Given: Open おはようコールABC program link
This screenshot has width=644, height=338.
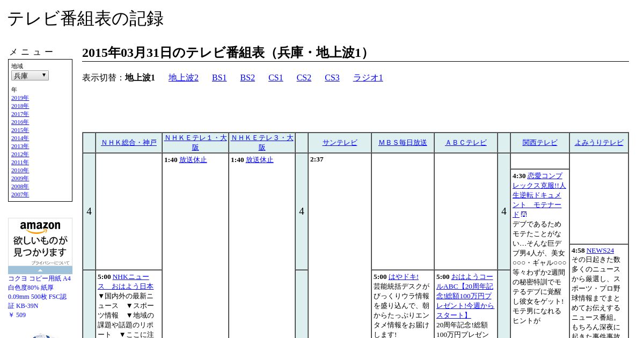Looking at the screenshot, I should coord(465,296).
